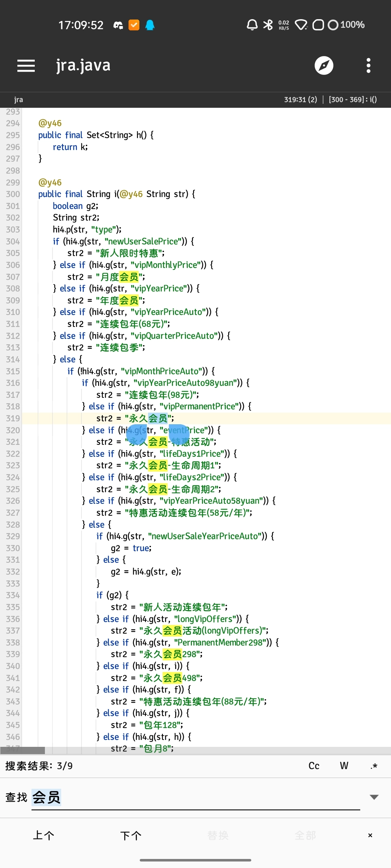Tap the horizontal scrollbar thumb

point(22,751)
